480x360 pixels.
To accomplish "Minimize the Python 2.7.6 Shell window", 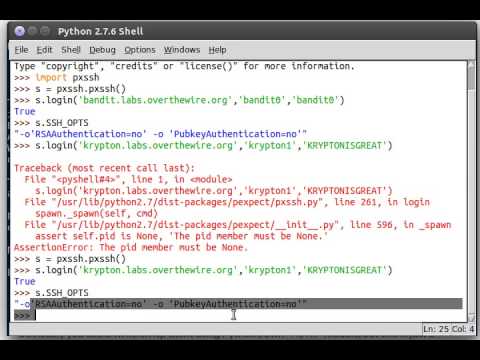I will pos(32,31).
